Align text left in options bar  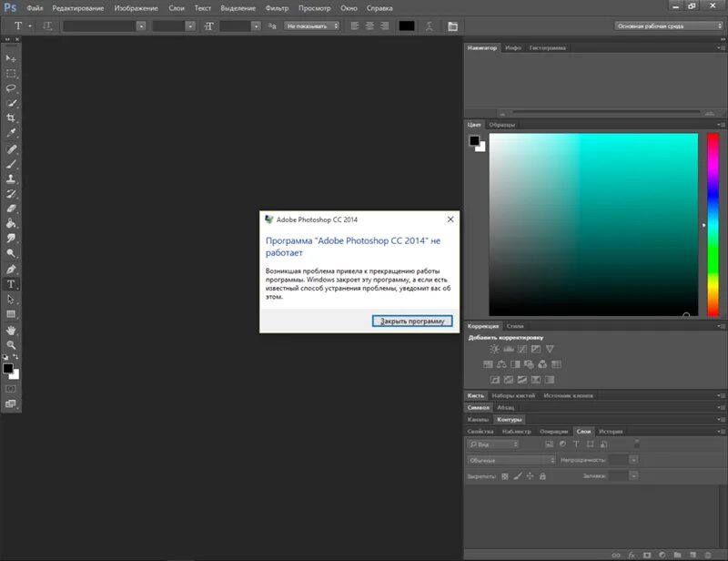coord(355,26)
